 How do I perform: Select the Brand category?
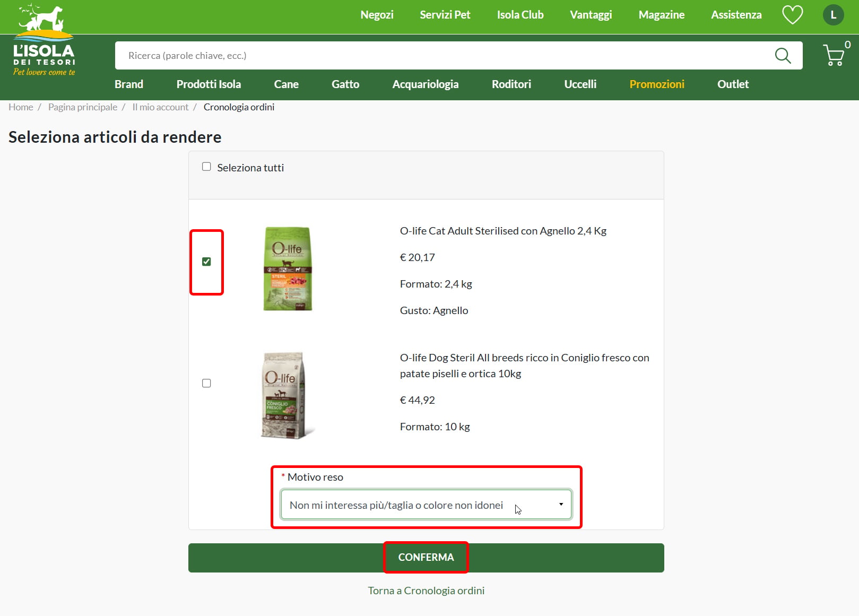point(129,84)
